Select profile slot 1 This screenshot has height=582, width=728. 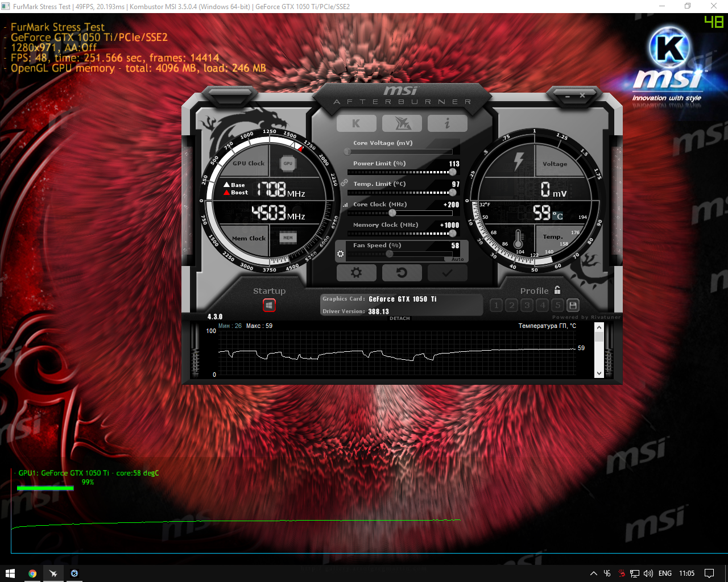click(496, 305)
